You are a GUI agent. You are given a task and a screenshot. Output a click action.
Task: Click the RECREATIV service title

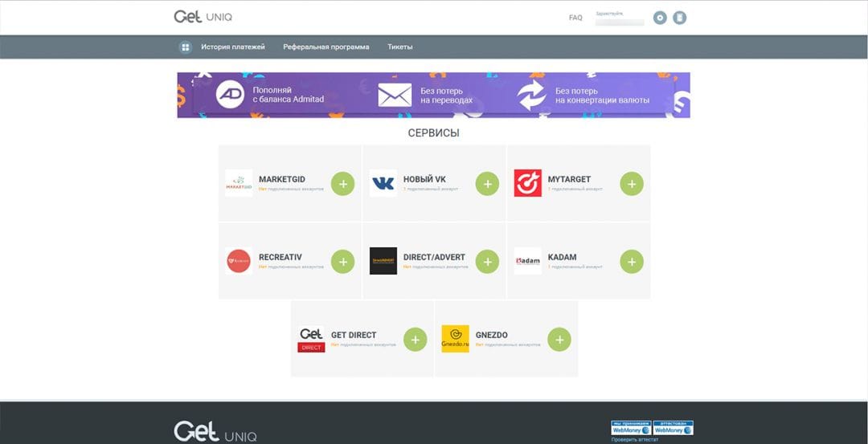click(x=280, y=257)
